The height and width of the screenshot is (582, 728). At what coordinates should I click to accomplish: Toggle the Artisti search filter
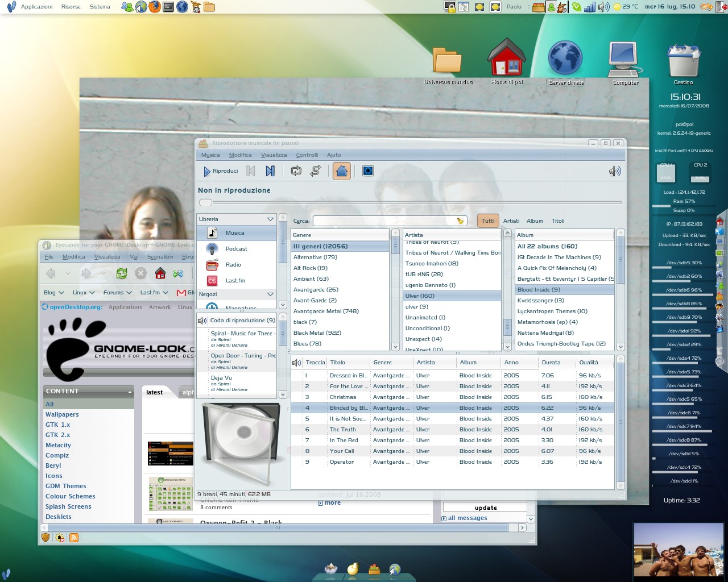tap(511, 221)
